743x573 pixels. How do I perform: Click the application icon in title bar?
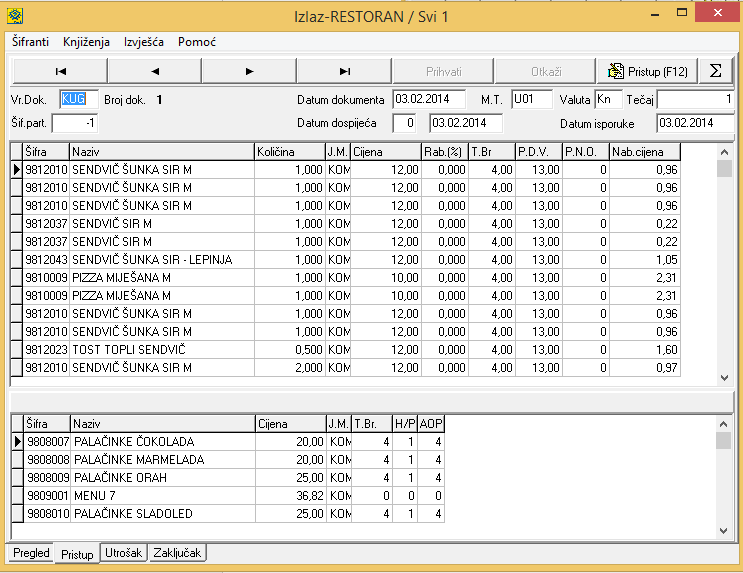[15, 16]
